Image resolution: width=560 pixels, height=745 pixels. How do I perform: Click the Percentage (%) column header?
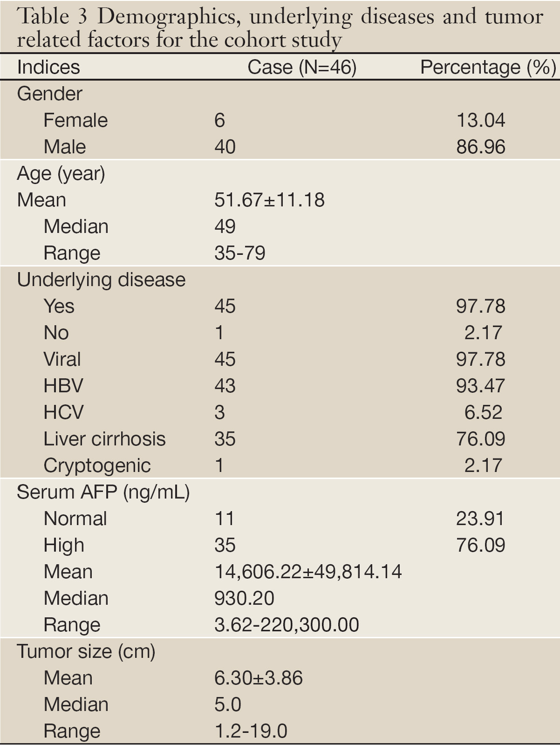click(x=488, y=68)
